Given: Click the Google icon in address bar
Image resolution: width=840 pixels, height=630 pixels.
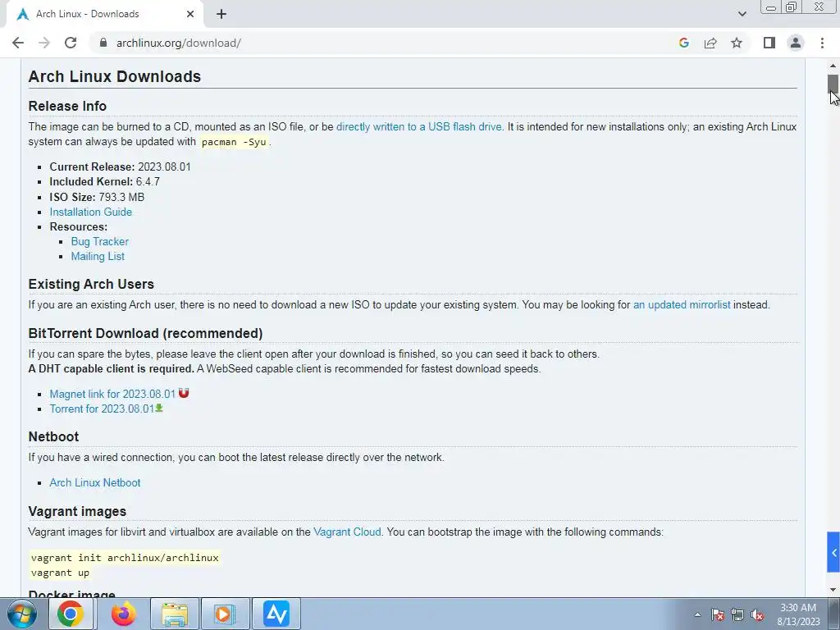Looking at the screenshot, I should [x=683, y=43].
